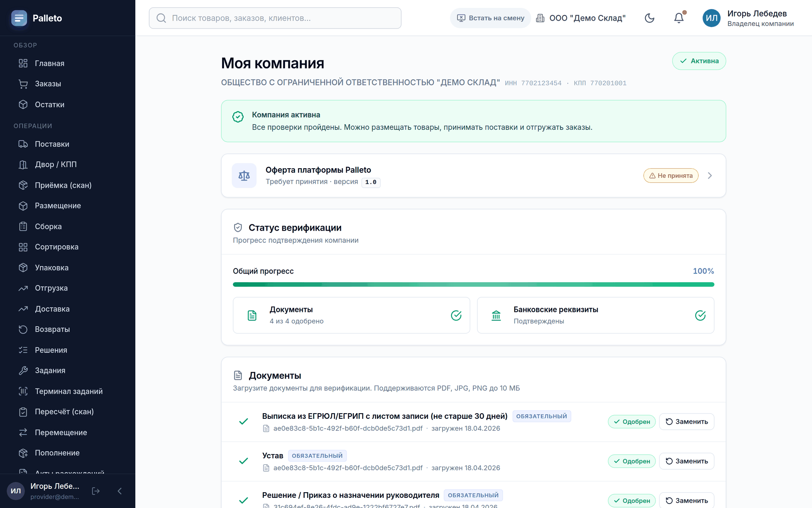
Task: Click the logout icon in sidebar footer
Action: click(96, 491)
